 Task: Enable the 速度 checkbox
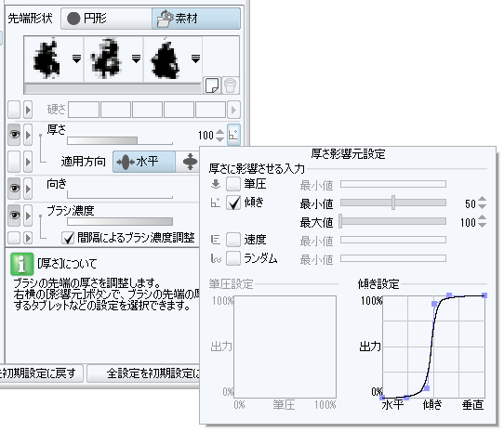[x=233, y=240]
